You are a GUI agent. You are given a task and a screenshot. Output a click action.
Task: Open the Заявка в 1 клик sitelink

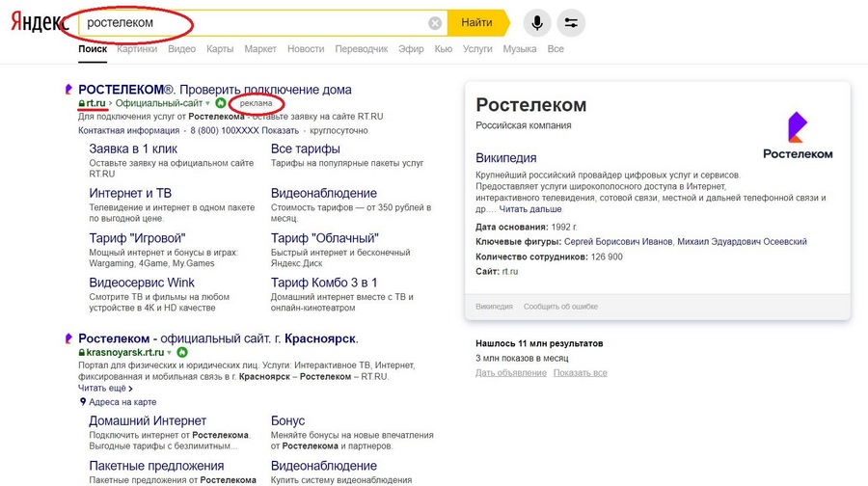point(133,148)
